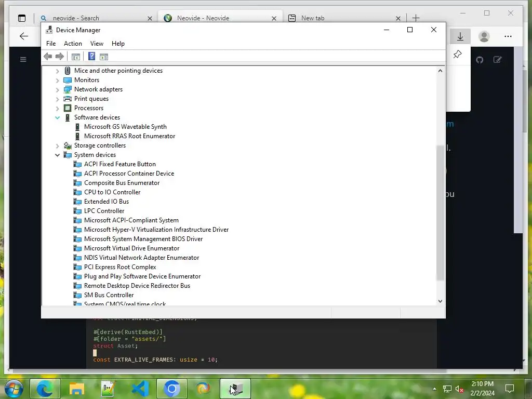Select Remote Desktop Device Redirector Bus
The image size is (532, 399).
137,286
